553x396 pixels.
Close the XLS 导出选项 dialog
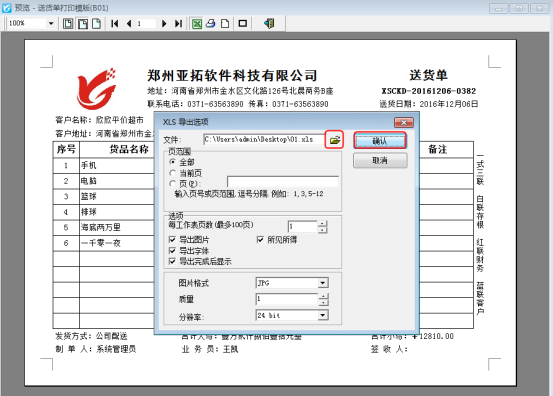(x=404, y=122)
